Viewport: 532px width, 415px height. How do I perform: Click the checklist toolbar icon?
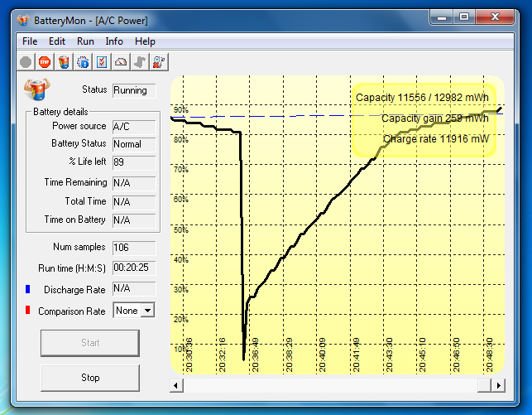click(102, 62)
